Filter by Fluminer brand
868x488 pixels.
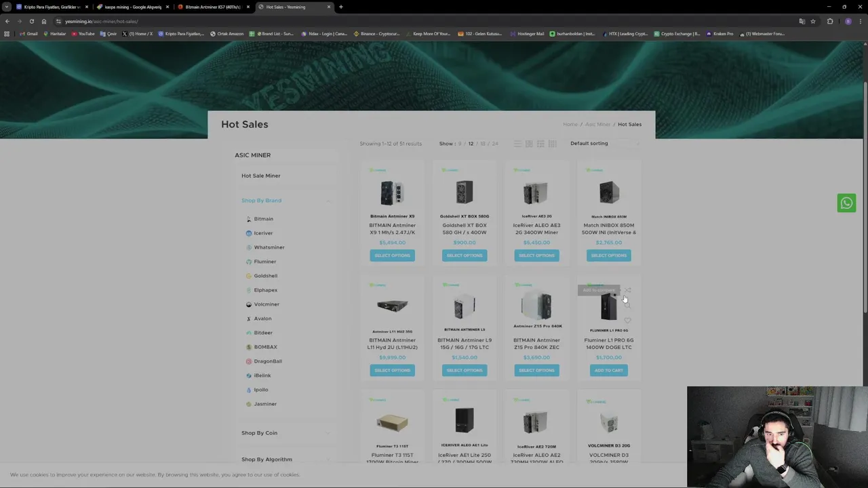(x=265, y=262)
